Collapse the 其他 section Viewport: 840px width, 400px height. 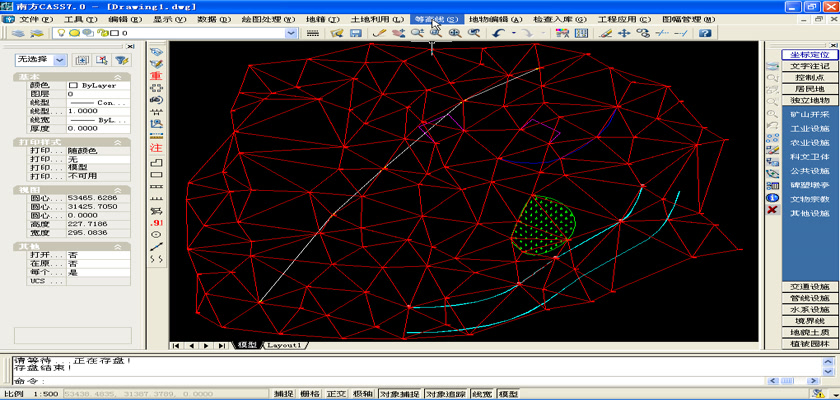pyautogui.click(x=118, y=247)
